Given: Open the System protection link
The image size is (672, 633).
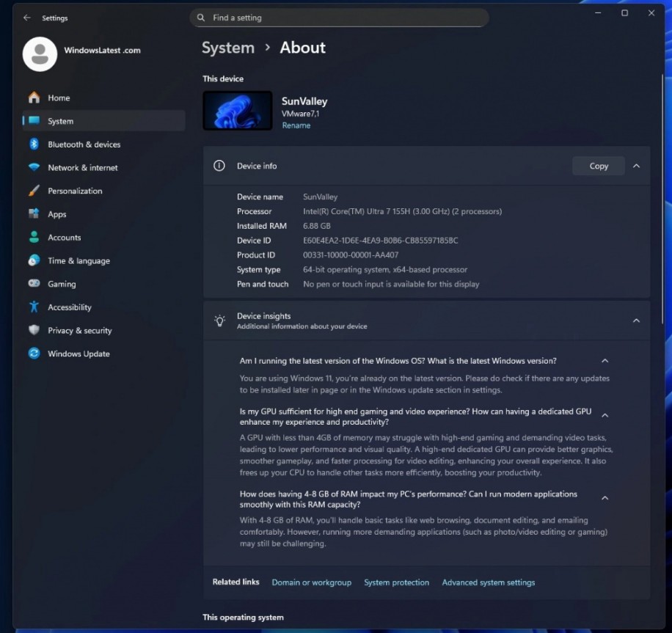Looking at the screenshot, I should coord(396,582).
